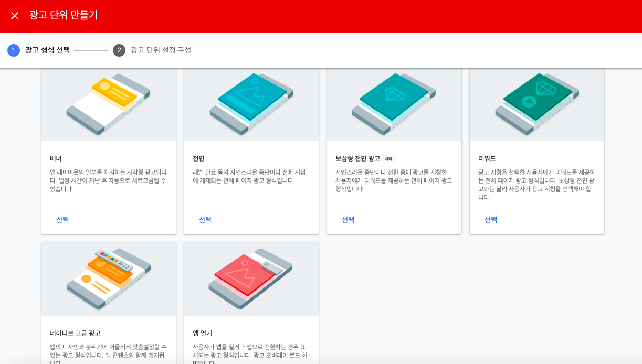The height and width of the screenshot is (364, 642).
Task: Click the step 1 number circle
Action: point(14,50)
